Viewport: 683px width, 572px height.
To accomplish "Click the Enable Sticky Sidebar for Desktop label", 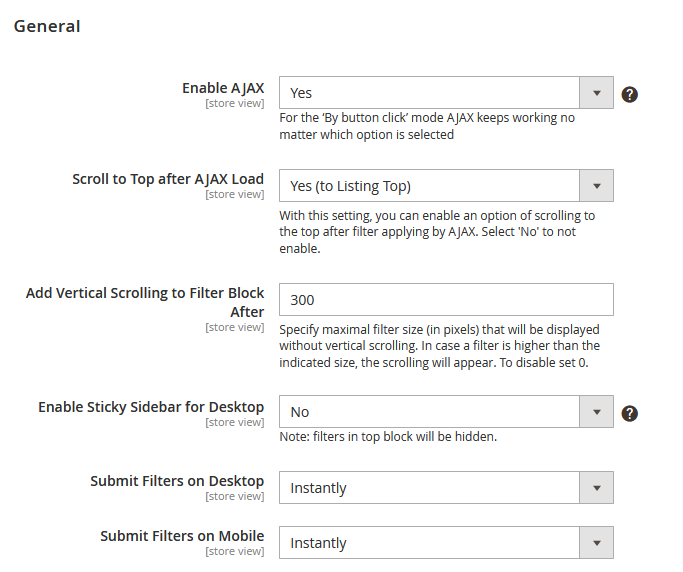I will pyautogui.click(x=151, y=407).
